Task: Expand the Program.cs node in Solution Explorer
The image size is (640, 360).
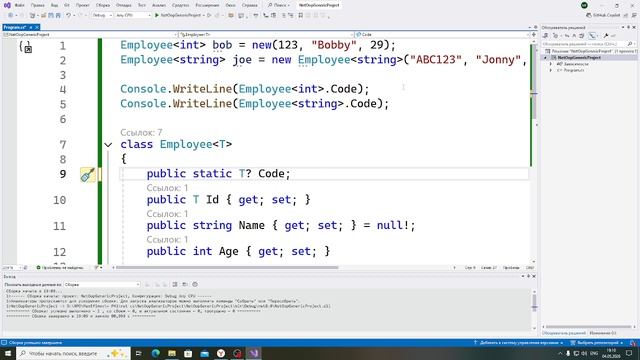Action: tap(551, 70)
